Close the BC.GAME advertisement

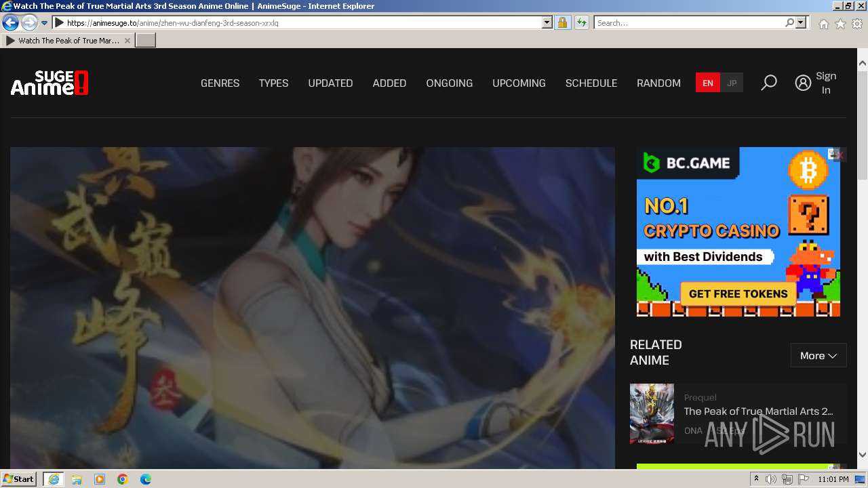[840, 155]
